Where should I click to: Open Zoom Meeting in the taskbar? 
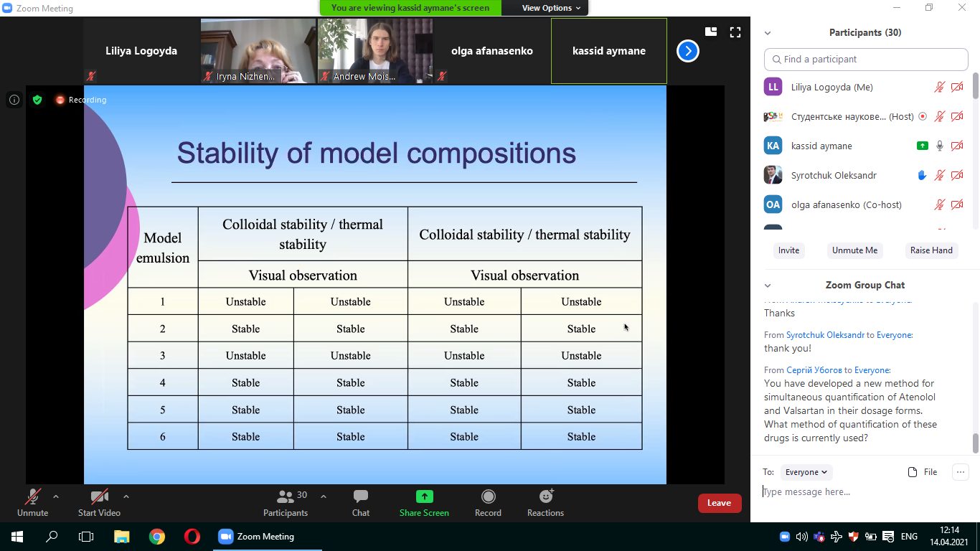click(x=256, y=537)
